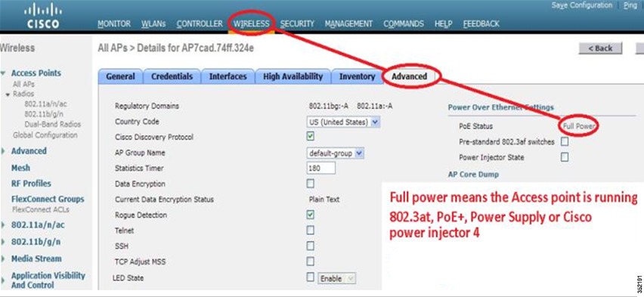The image size is (644, 297).
Task: Enable the Telnet checkbox
Action: pyautogui.click(x=311, y=230)
